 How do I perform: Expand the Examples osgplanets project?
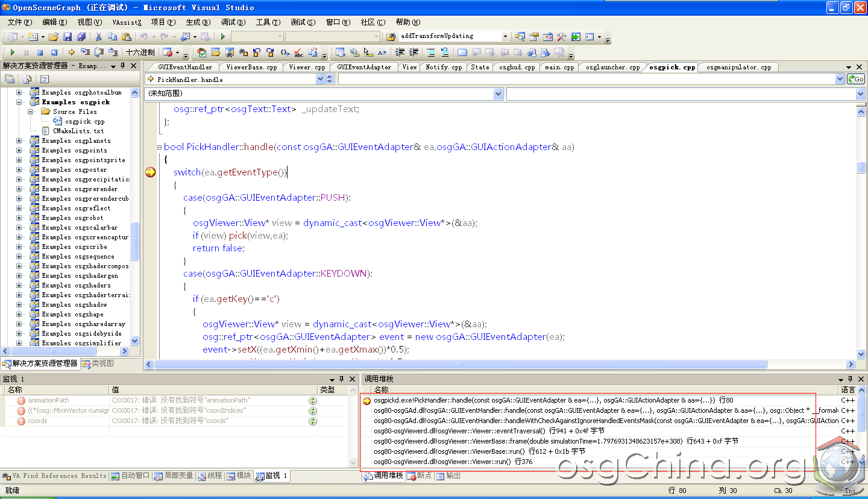[19, 140]
